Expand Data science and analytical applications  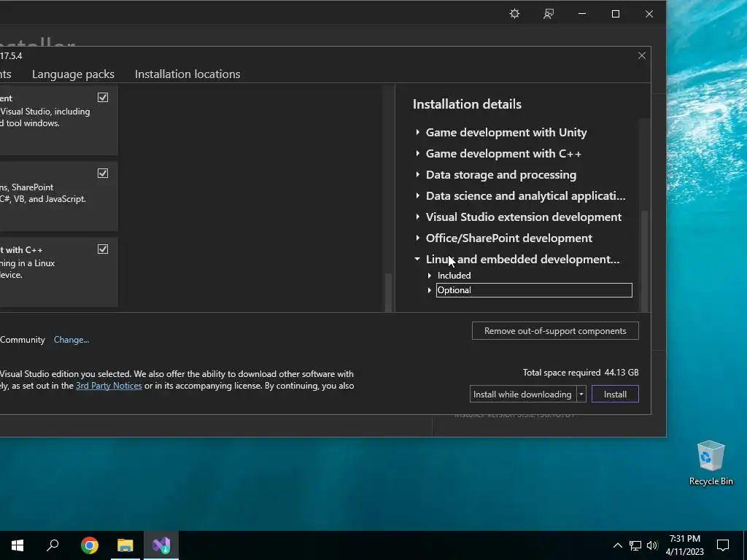(418, 195)
